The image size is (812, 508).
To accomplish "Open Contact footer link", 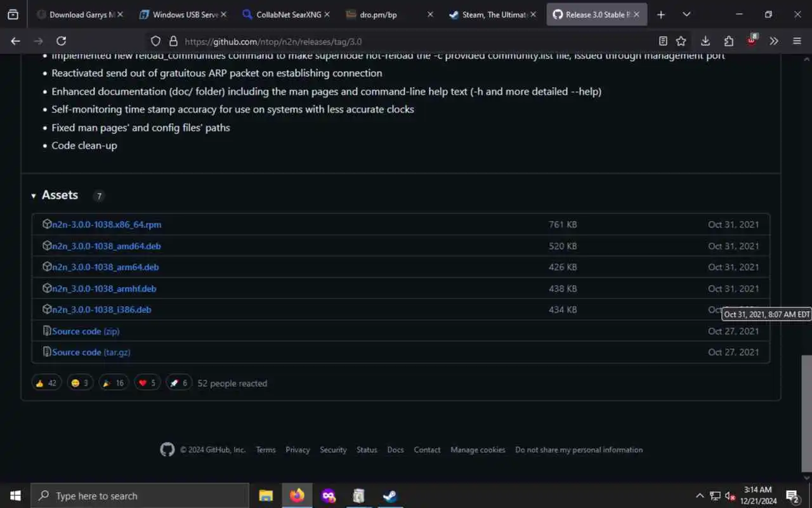I will click(x=427, y=450).
